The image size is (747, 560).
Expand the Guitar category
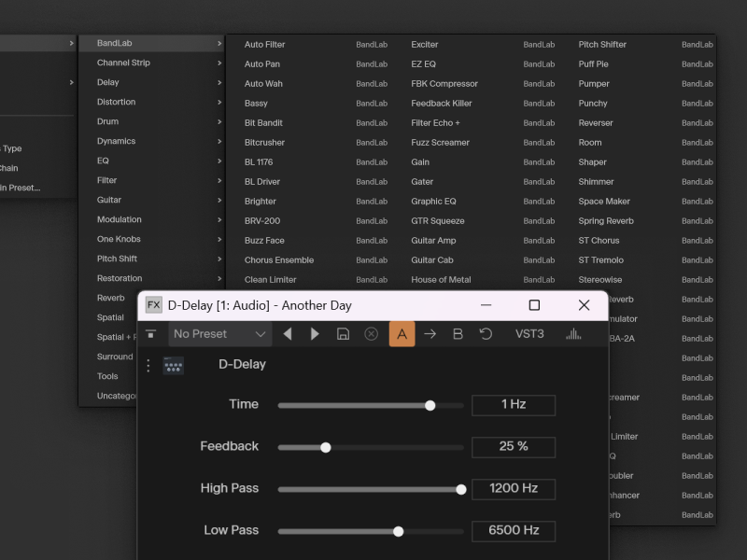[x=152, y=200]
